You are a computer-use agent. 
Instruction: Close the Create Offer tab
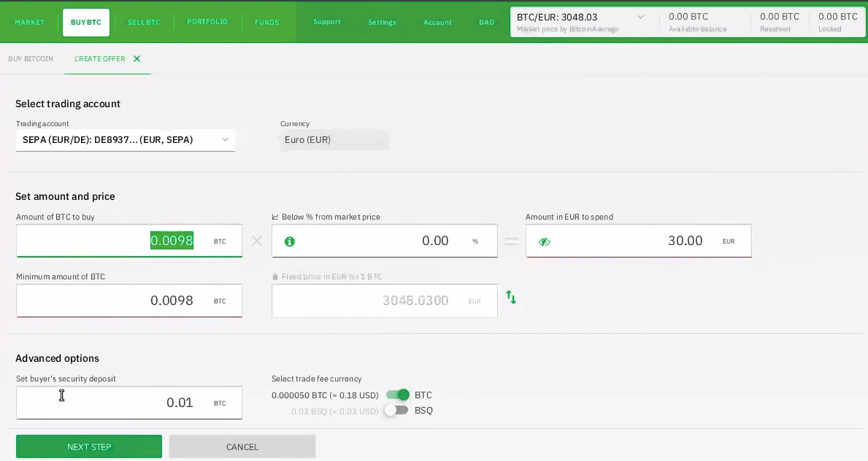tap(137, 58)
